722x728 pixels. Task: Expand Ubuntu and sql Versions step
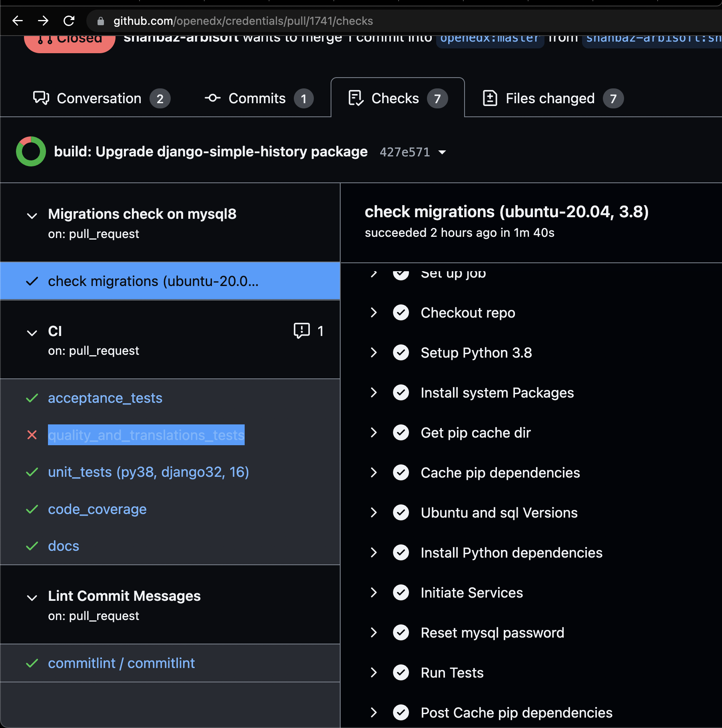click(x=374, y=512)
